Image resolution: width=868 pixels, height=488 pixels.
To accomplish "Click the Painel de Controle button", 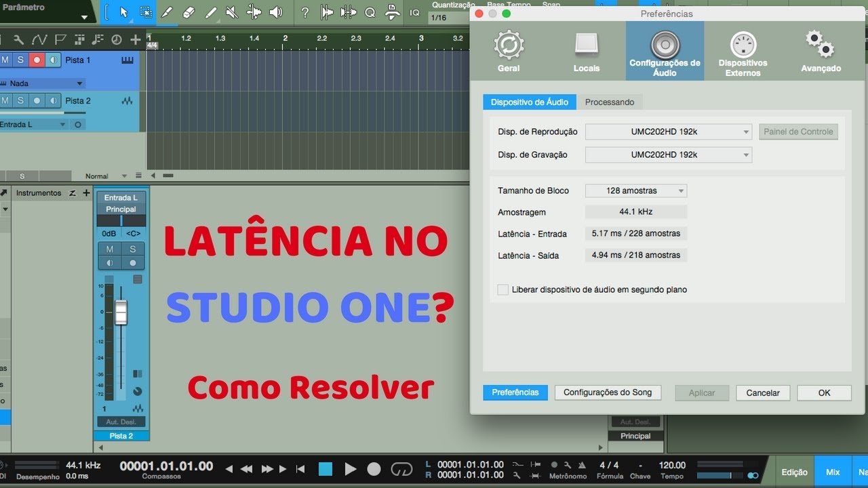I will click(x=798, y=131).
